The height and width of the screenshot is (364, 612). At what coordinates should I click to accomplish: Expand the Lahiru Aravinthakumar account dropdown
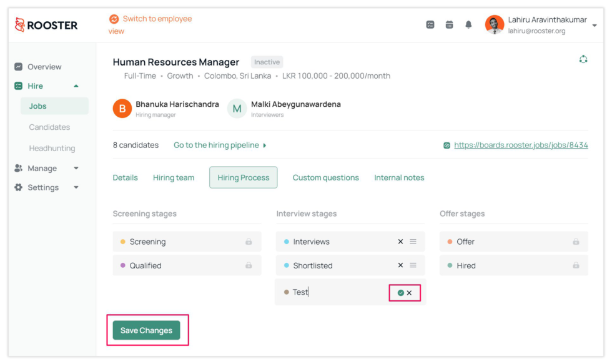pos(595,24)
